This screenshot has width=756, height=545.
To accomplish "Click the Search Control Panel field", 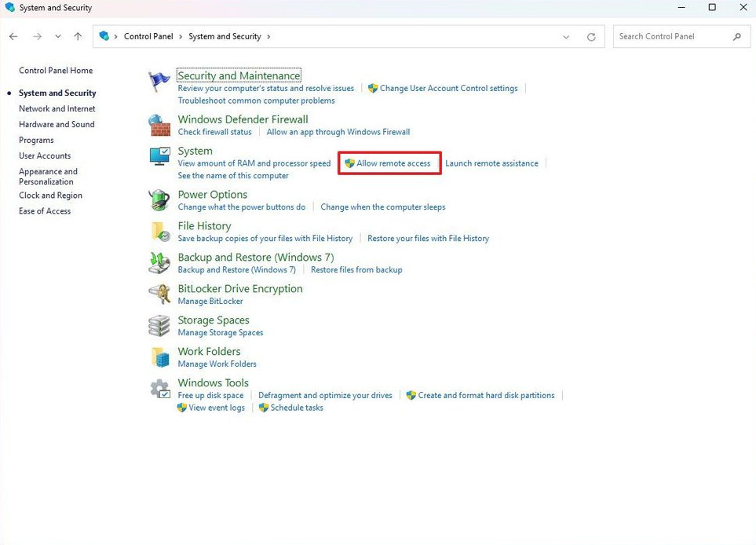I will tap(681, 37).
